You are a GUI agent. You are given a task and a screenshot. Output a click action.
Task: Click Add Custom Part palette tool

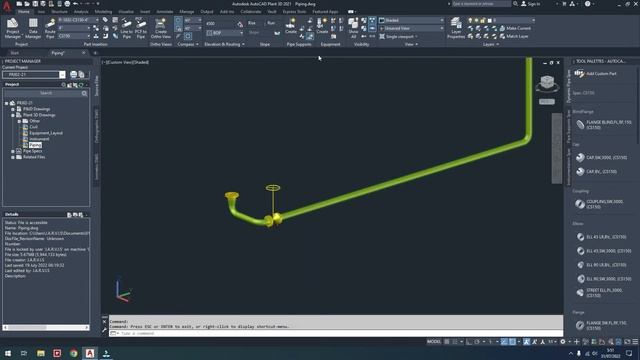click(596, 73)
